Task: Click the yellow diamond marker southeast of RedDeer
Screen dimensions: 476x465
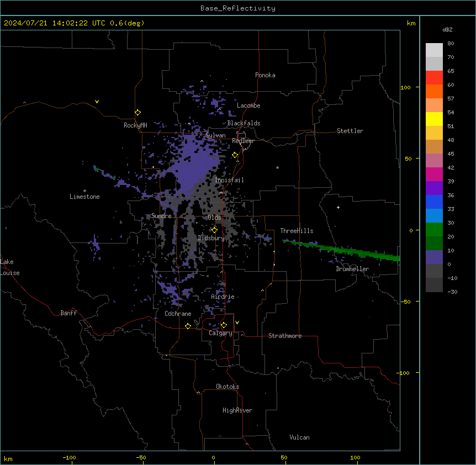Action: 235,155
